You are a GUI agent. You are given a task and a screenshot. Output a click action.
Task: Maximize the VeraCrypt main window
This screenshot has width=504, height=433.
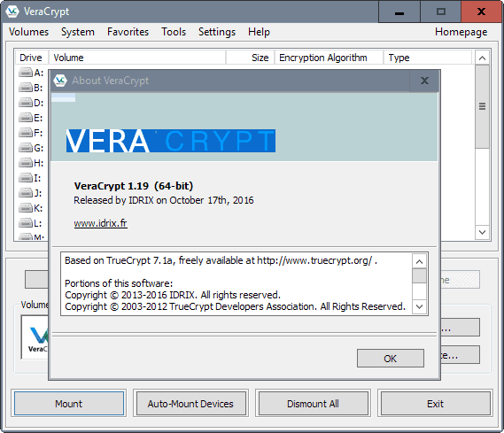point(441,12)
